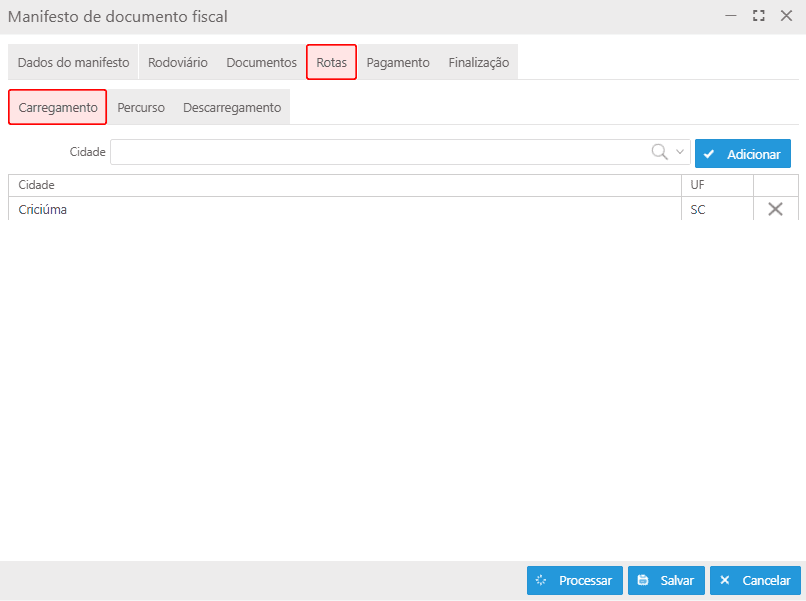Image resolution: width=806 pixels, height=601 pixels.
Task: Show the Descarregamento sub-tab
Action: 232,107
